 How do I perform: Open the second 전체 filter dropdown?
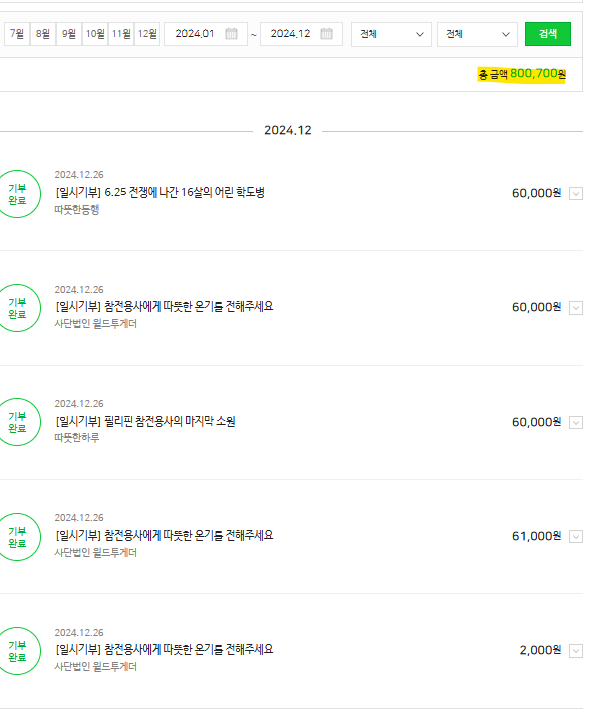pos(477,34)
